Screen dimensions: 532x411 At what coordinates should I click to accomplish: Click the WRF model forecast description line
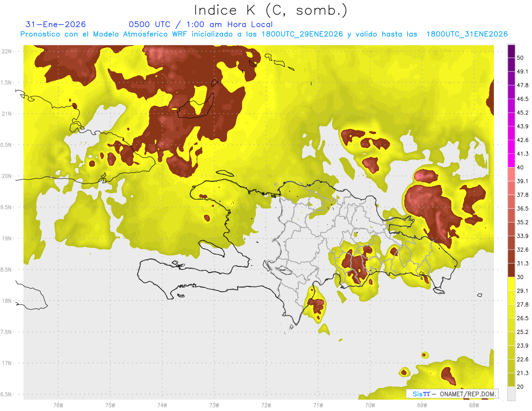(264, 34)
